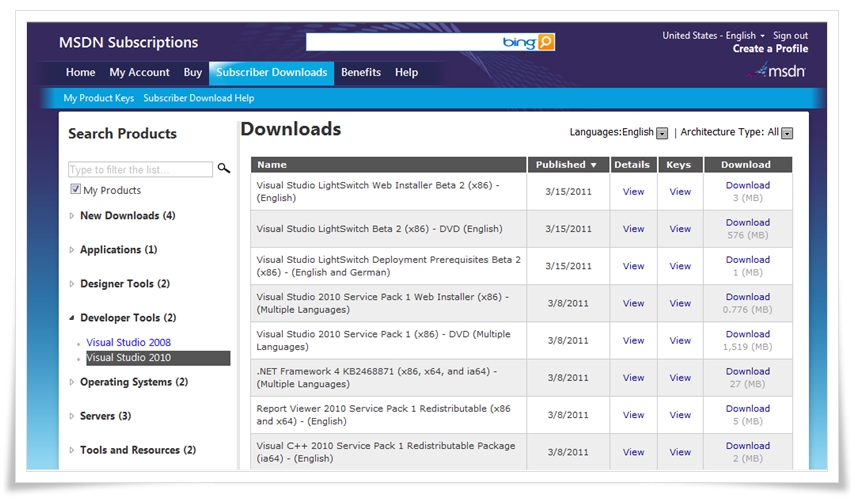
Task: Open the My Account tab
Action: (x=140, y=72)
